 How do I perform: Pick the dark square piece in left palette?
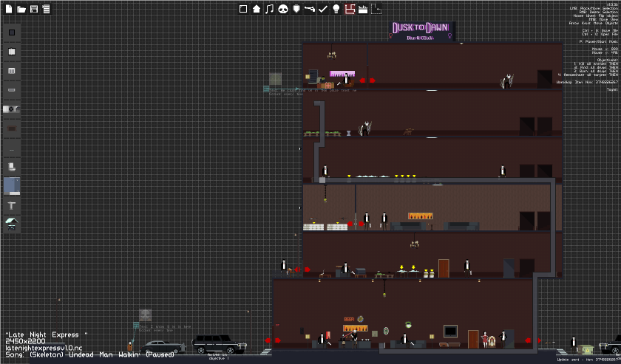pyautogui.click(x=12, y=32)
